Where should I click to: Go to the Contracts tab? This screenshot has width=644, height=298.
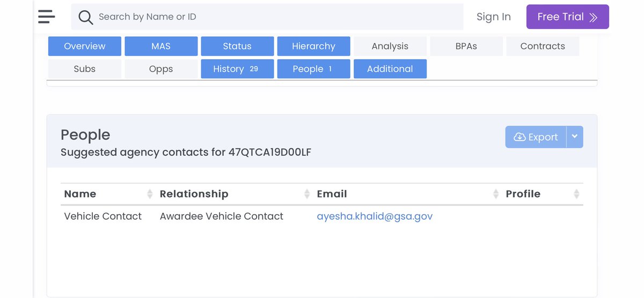[542, 46]
